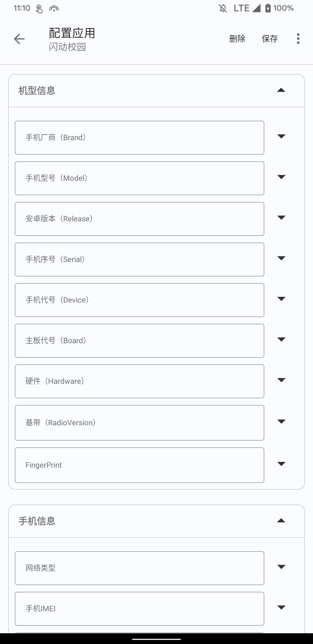The image size is (313, 644).
Task: Open the 手机厂商 (Brand) dropdown arrow
Action: pos(281,136)
